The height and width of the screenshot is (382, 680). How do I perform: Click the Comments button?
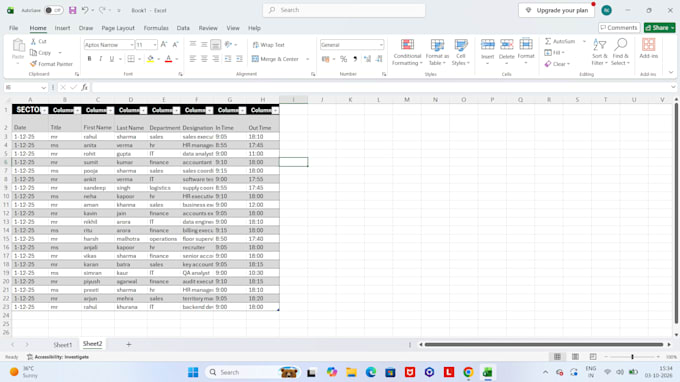(x=619, y=28)
